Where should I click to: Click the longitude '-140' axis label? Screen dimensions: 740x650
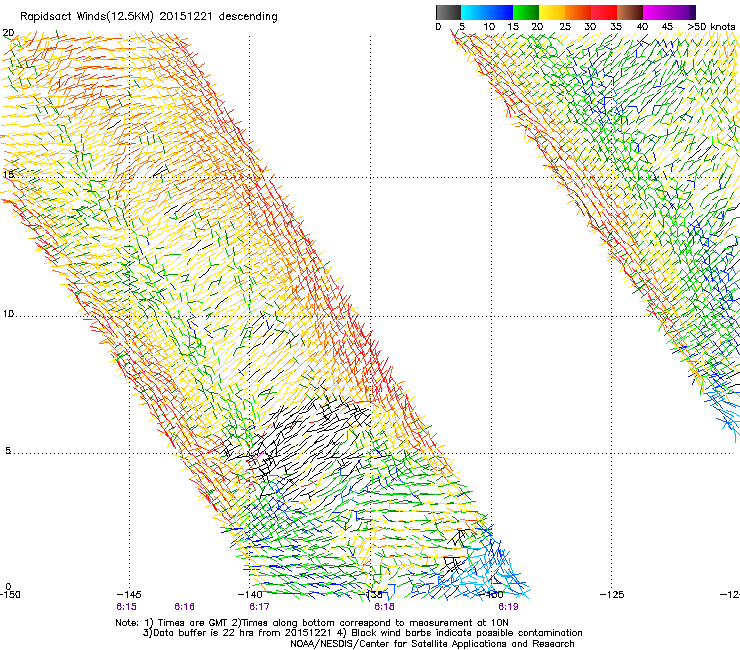click(x=250, y=594)
